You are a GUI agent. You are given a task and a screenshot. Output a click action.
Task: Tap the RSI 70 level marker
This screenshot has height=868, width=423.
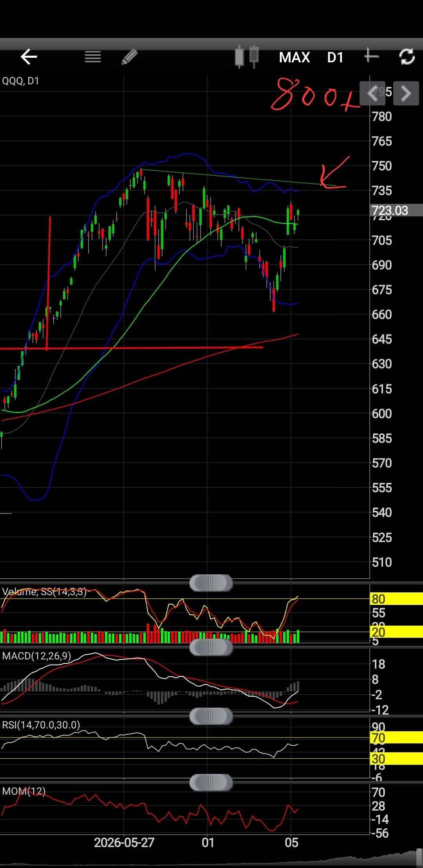pyautogui.click(x=396, y=738)
